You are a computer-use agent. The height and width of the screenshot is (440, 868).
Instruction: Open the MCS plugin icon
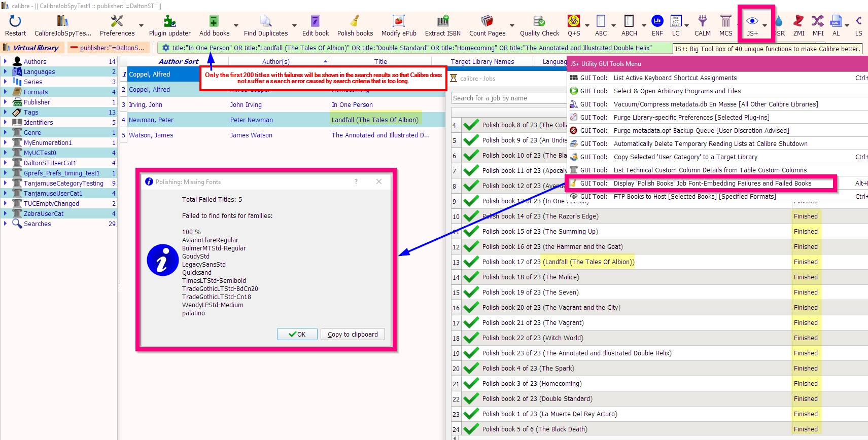[x=726, y=21]
